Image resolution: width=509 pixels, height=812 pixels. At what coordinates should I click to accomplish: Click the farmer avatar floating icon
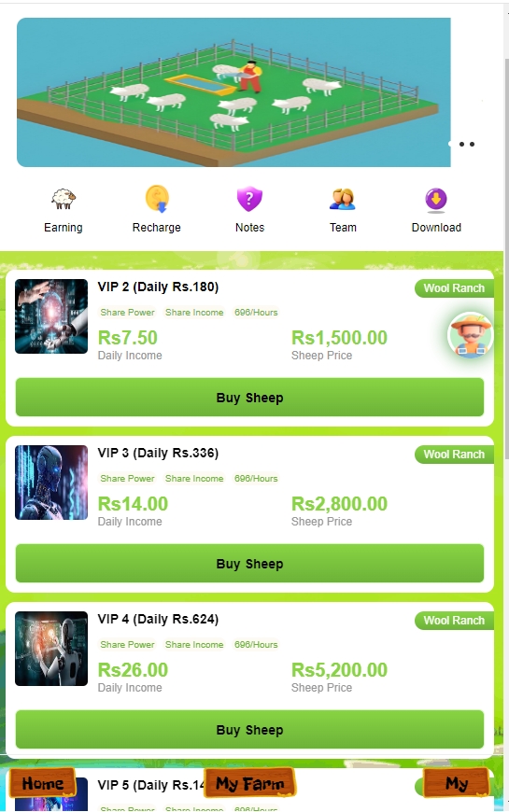click(470, 335)
